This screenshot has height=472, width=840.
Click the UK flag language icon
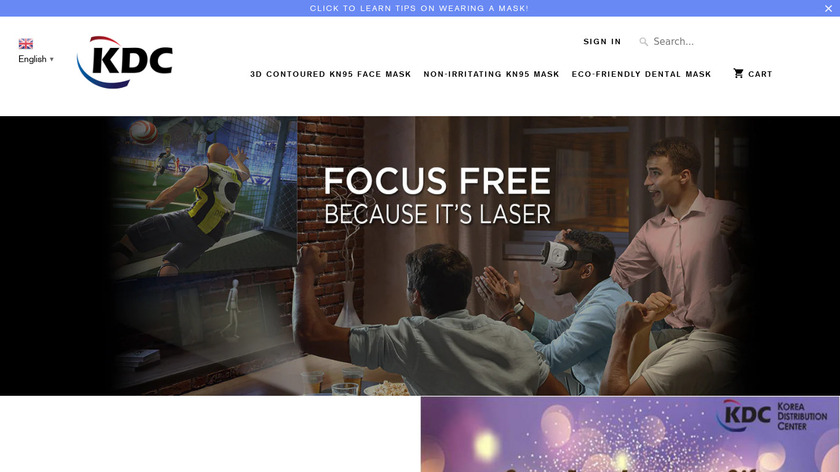[x=26, y=43]
